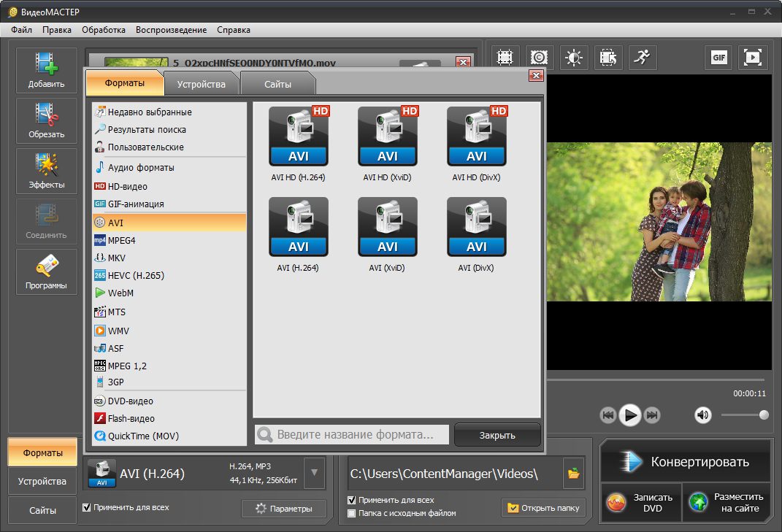The image size is (782, 532).
Task: Click the Параметры button
Action: (x=284, y=509)
